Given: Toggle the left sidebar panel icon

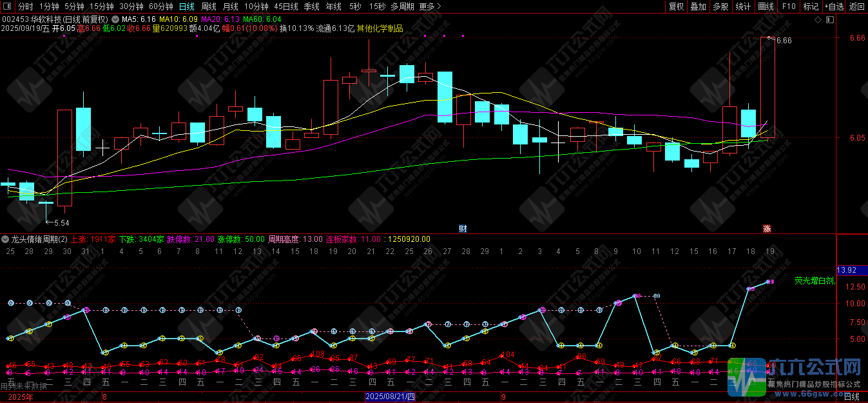Looking at the screenshot, I should (7, 6).
